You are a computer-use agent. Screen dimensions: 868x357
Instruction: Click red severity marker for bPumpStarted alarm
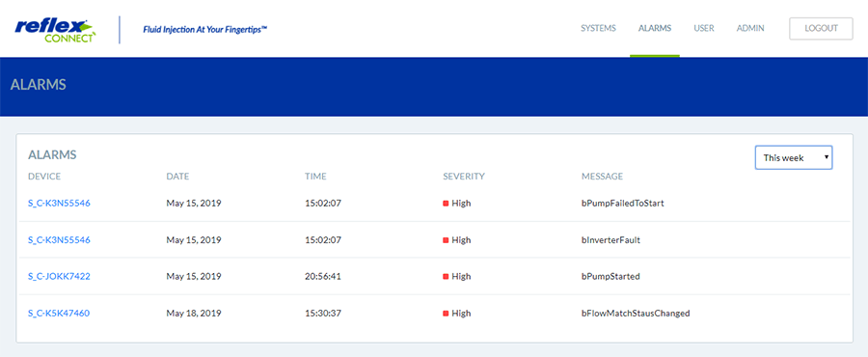pyautogui.click(x=446, y=276)
